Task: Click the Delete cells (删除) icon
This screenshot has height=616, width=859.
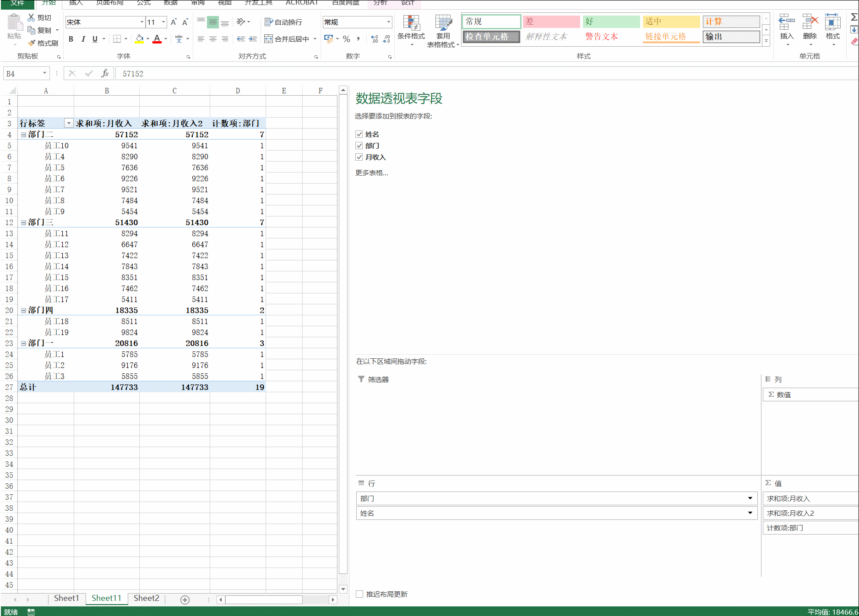Action: (x=810, y=22)
